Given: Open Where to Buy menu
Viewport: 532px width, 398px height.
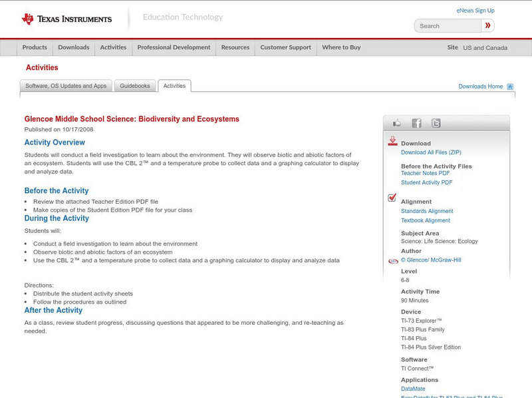Looking at the screenshot, I should point(341,47).
